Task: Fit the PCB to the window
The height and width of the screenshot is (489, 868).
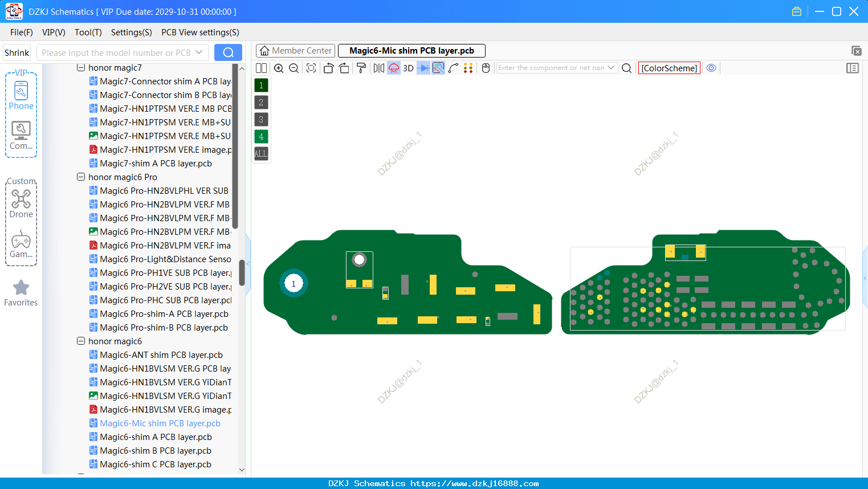Action: pyautogui.click(x=311, y=68)
